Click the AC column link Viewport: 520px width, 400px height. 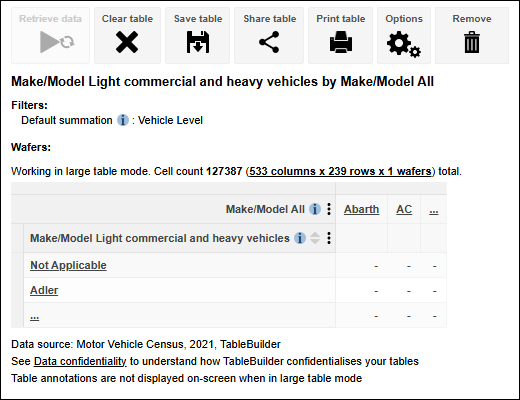pyautogui.click(x=404, y=209)
